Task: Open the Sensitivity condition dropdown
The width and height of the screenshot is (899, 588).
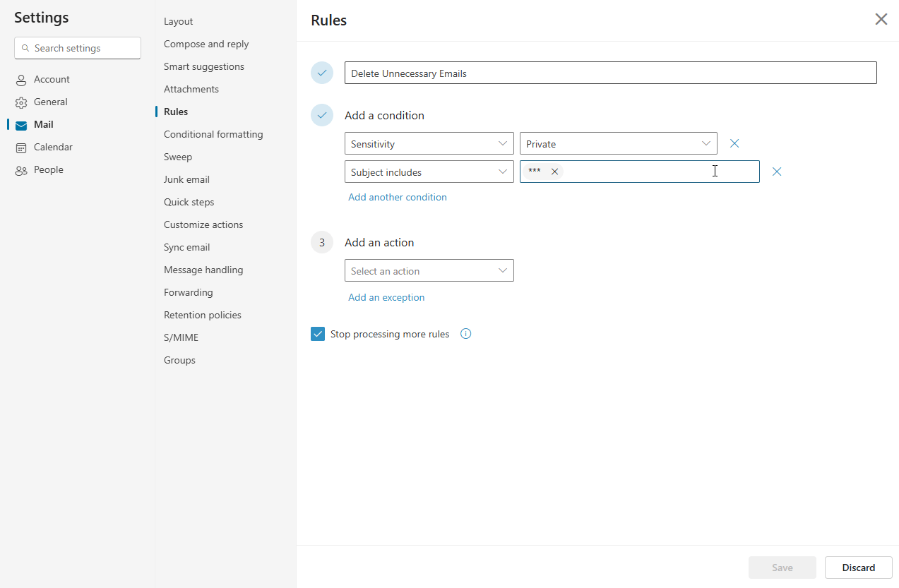Action: [429, 143]
